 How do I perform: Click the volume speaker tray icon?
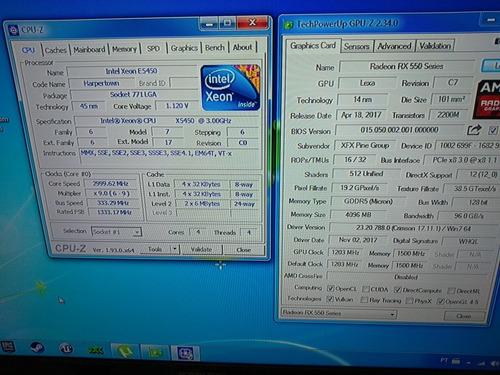click(x=494, y=364)
